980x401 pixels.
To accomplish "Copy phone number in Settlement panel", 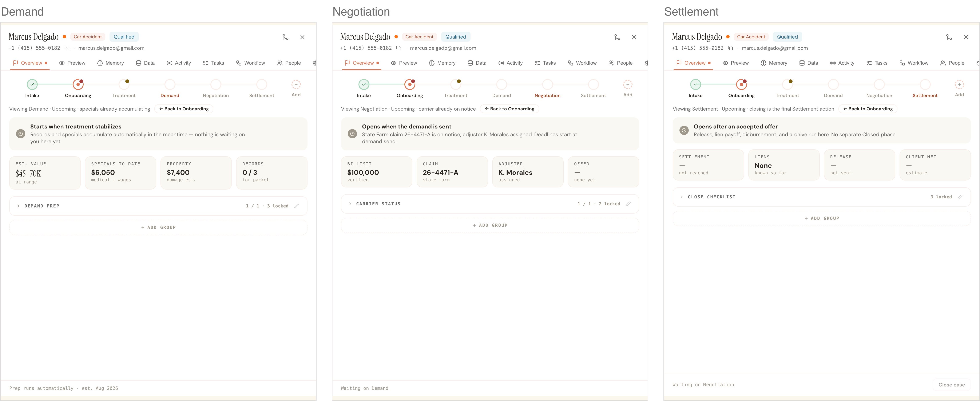I will point(730,48).
